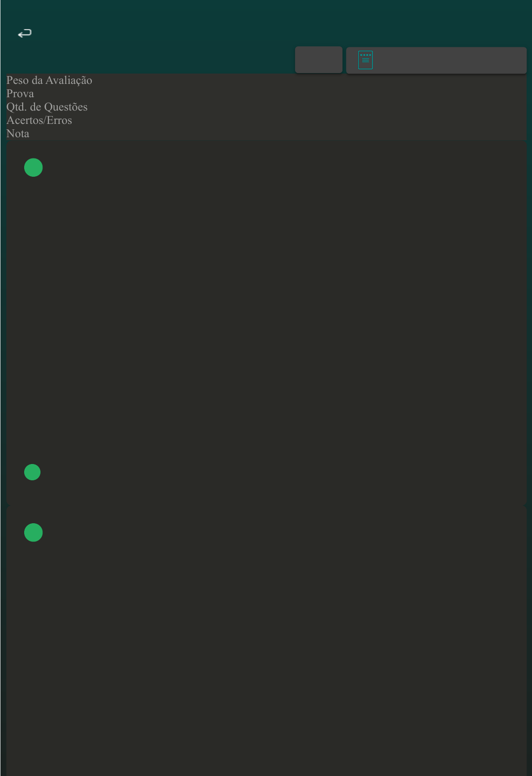Click the Nota label
Image resolution: width=532 pixels, height=776 pixels.
[18, 133]
